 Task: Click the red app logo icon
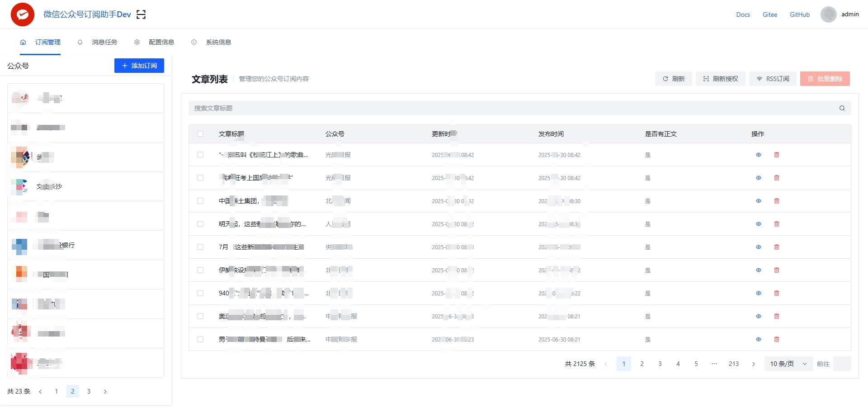[x=23, y=14]
